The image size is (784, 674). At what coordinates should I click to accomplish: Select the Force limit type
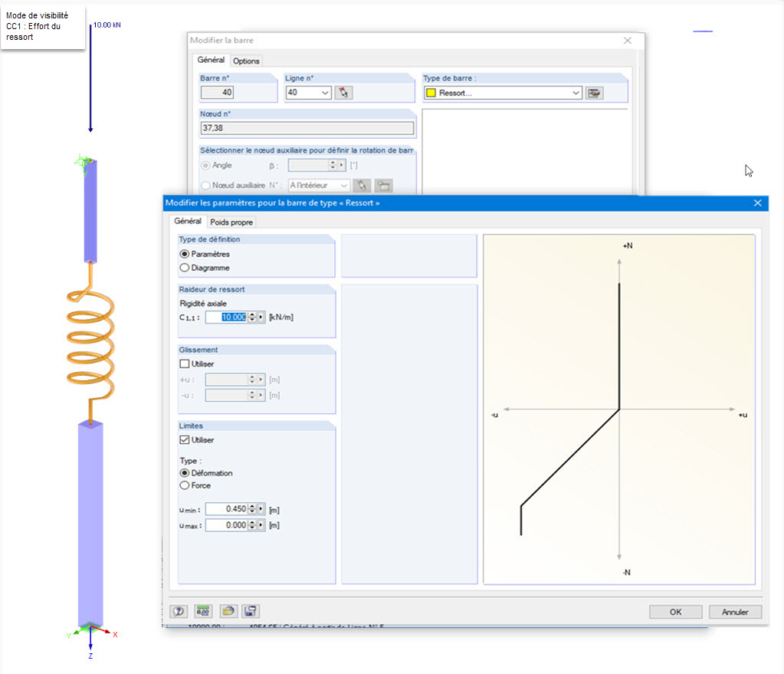coord(185,485)
